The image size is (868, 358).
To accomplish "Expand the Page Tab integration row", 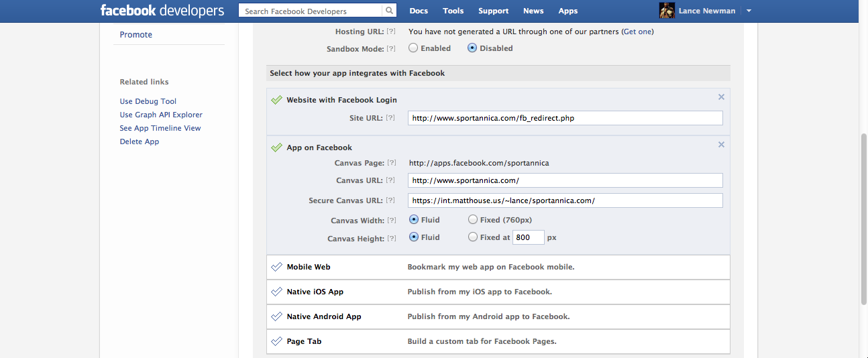I will 498,341.
